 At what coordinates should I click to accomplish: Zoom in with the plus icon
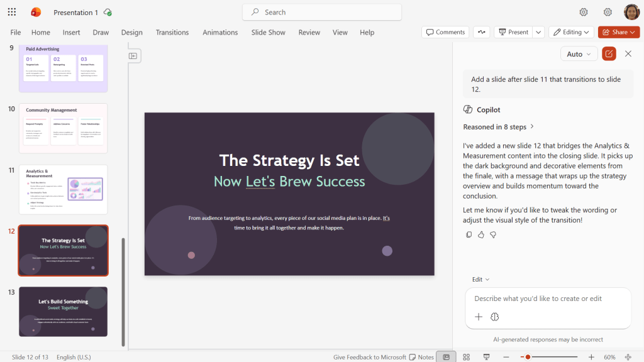click(591, 357)
